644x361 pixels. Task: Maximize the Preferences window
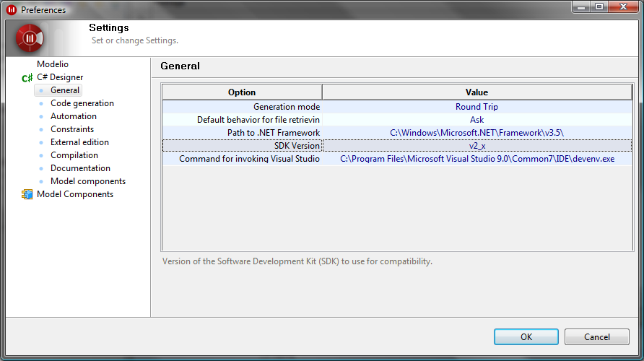pyautogui.click(x=599, y=7)
